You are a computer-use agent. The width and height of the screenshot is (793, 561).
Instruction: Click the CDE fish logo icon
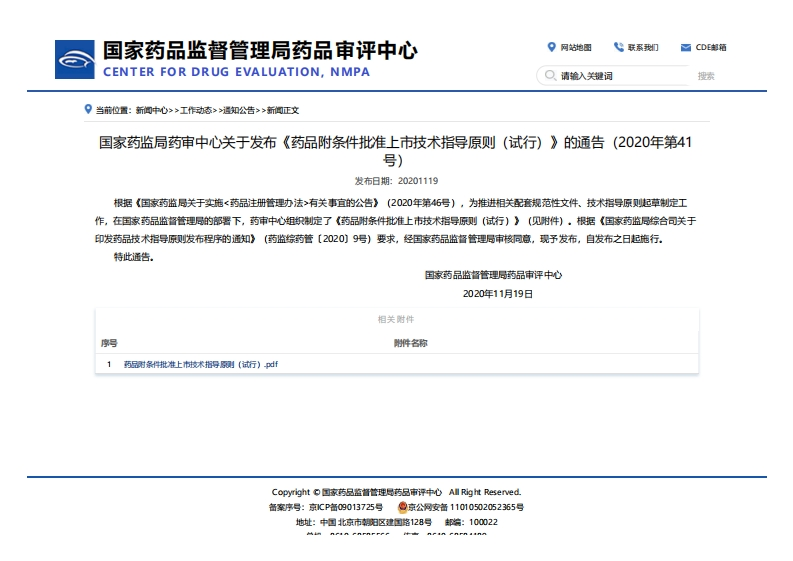tap(75, 59)
